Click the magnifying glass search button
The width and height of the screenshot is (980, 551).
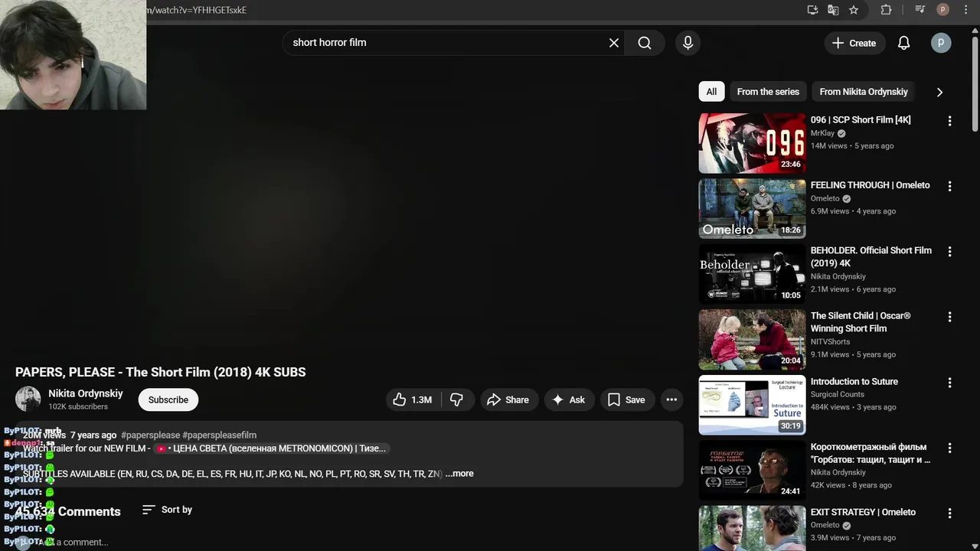point(645,43)
